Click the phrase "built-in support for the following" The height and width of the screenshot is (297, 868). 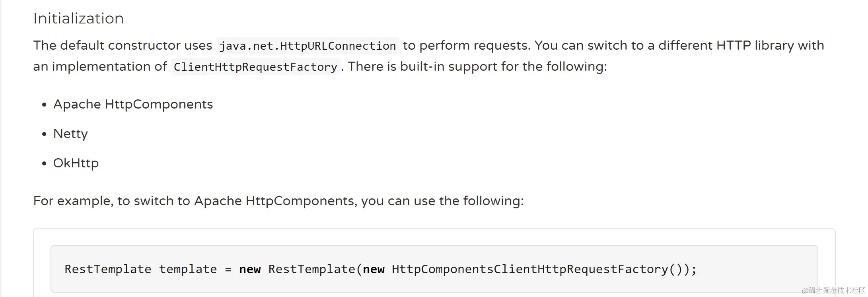pos(504,66)
